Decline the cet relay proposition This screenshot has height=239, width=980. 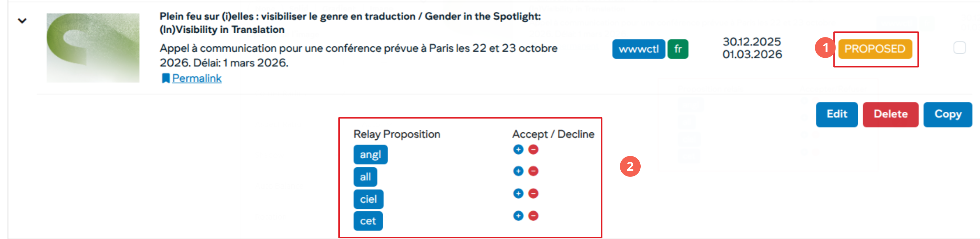coord(533,216)
